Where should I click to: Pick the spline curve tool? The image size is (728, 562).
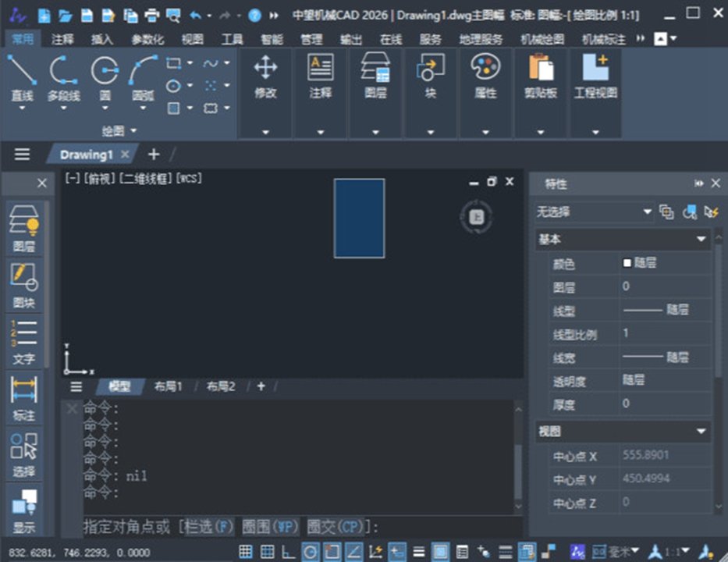click(211, 62)
